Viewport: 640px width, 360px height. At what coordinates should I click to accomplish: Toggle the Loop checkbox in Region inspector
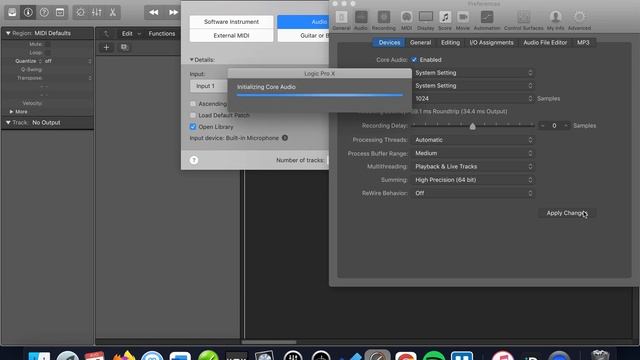(x=48, y=53)
